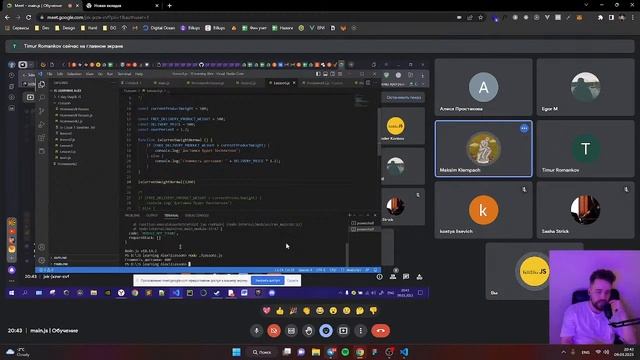Raise hand in the meeting
This screenshot has width=640, height=360.
tap(309, 331)
